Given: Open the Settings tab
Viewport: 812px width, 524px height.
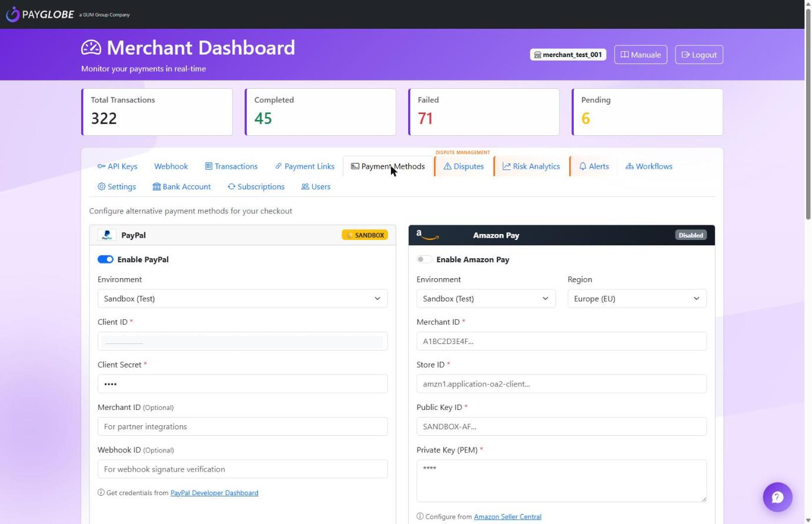Looking at the screenshot, I should tap(116, 186).
